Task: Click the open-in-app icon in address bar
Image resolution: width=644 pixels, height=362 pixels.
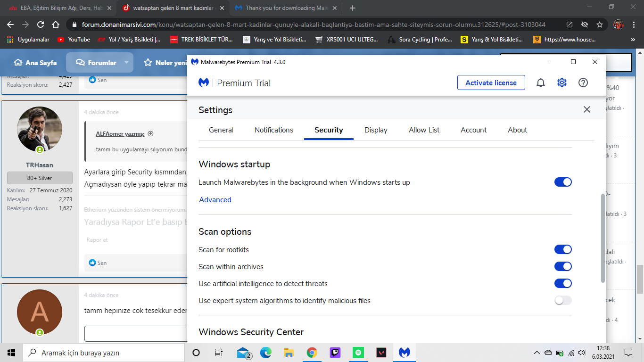Action: (x=570, y=25)
